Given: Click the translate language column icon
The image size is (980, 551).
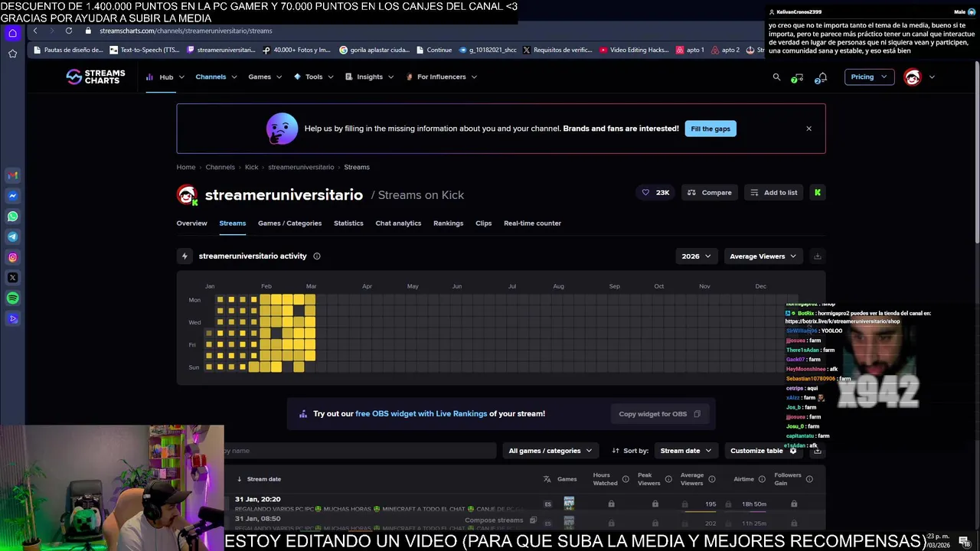Looking at the screenshot, I should click(547, 479).
